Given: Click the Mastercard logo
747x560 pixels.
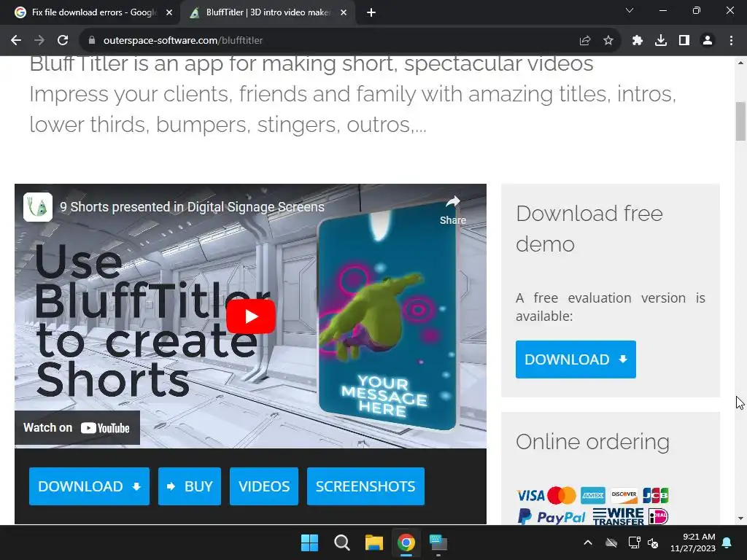Looking at the screenshot, I should pyautogui.click(x=562, y=496).
